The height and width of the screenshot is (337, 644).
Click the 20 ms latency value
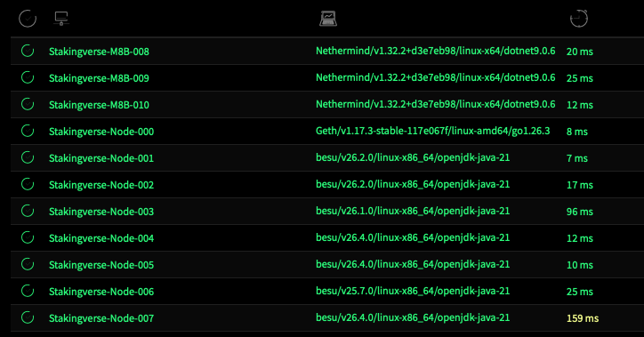pyautogui.click(x=580, y=52)
